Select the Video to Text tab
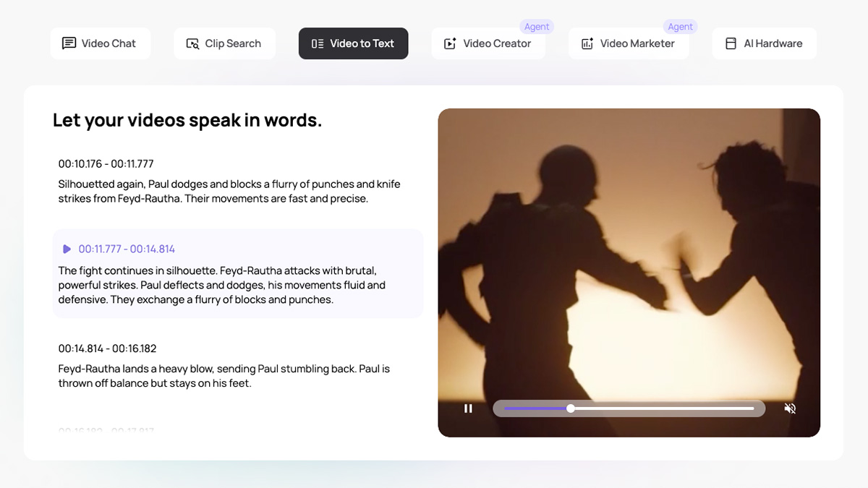Screen dimensions: 868x488 point(354,43)
